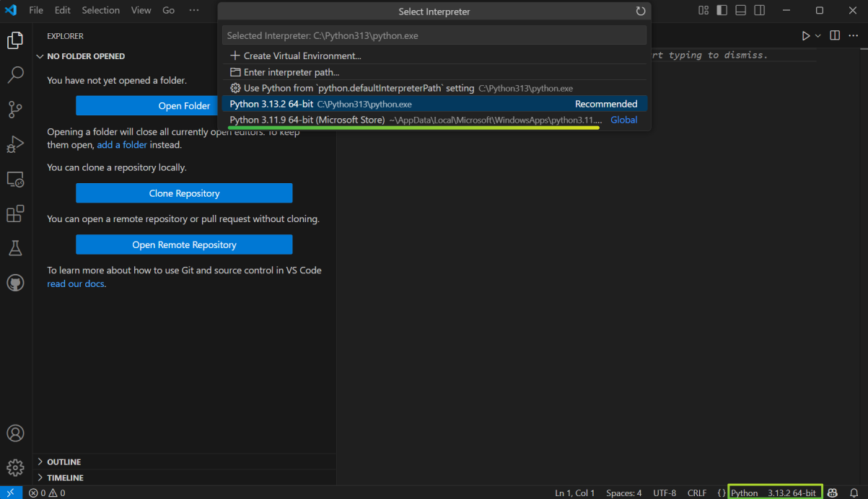Click Ln 1, Col 1 in status bar
The height and width of the screenshot is (499, 868).
pyautogui.click(x=575, y=493)
